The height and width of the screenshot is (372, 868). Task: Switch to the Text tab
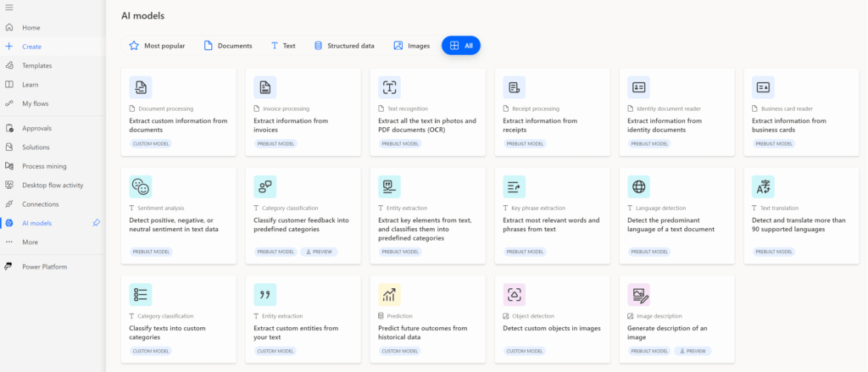coord(283,46)
